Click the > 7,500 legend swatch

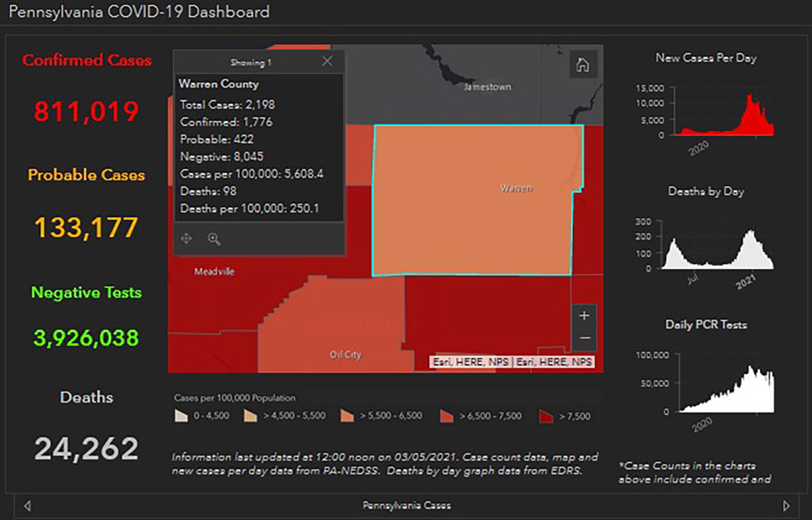point(546,416)
